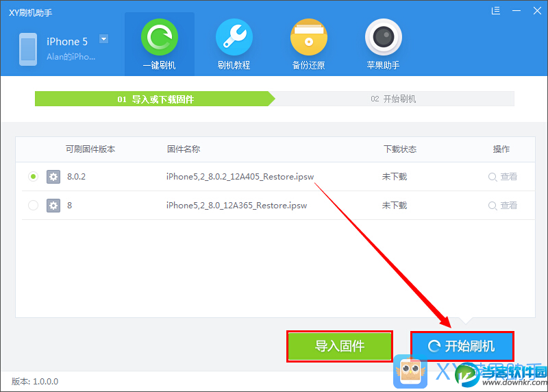Select the firmware 8 radio button

33,206
